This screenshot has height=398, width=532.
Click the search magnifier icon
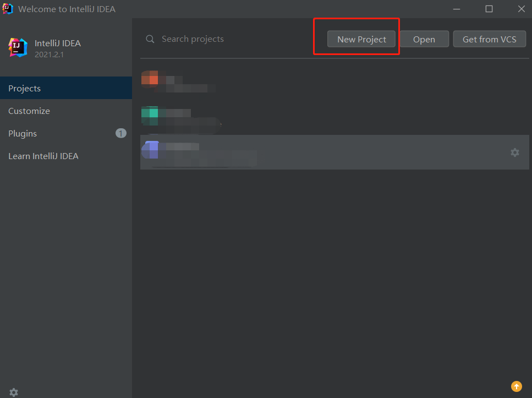pos(150,39)
